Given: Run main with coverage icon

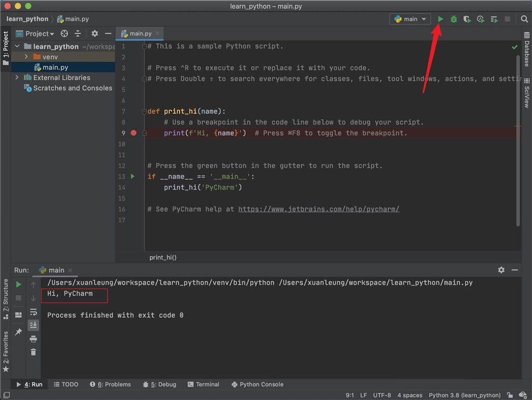Looking at the screenshot, I should 467,19.
